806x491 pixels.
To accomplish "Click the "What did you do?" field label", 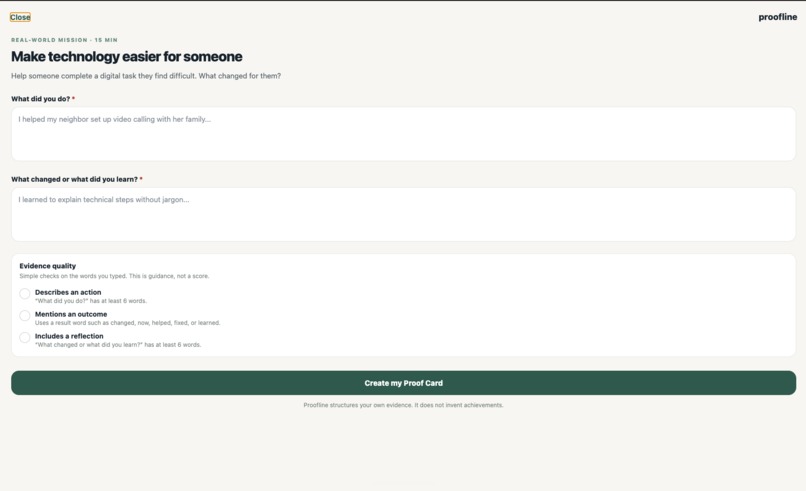I will tap(43, 99).
